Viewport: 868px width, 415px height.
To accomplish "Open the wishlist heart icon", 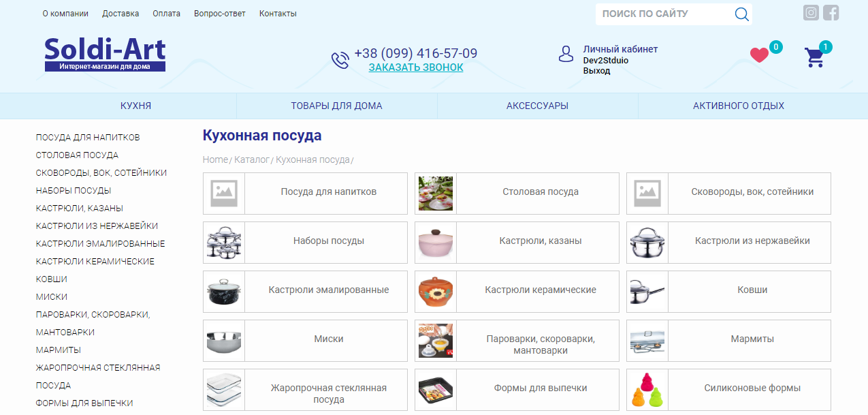I will pos(759,55).
